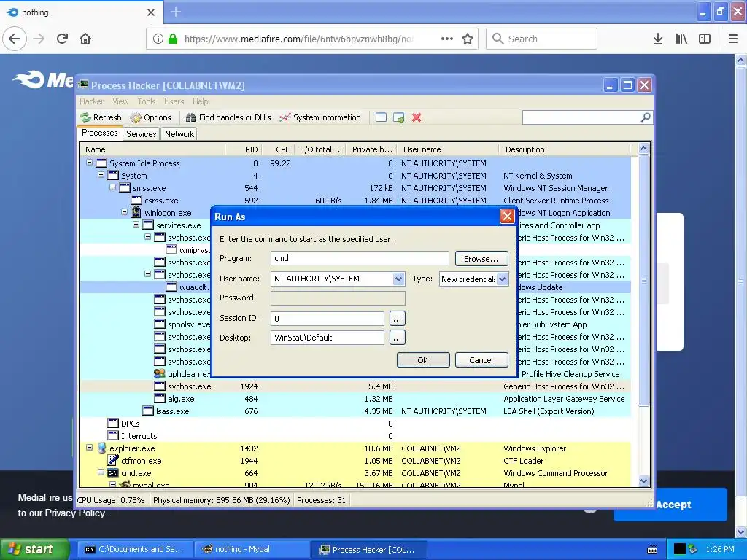Screen dimensions: 747x560
Task: Switch to the Network tab
Action: pos(179,134)
